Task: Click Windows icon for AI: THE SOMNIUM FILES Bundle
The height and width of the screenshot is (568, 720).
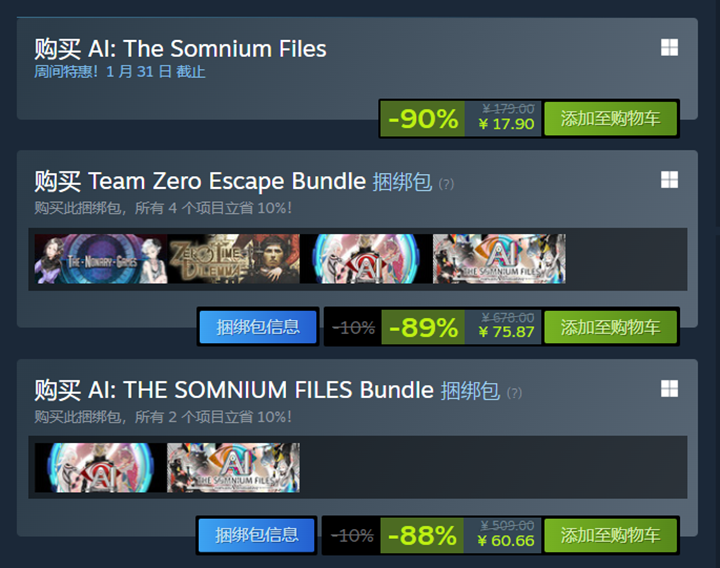Action: [669, 388]
